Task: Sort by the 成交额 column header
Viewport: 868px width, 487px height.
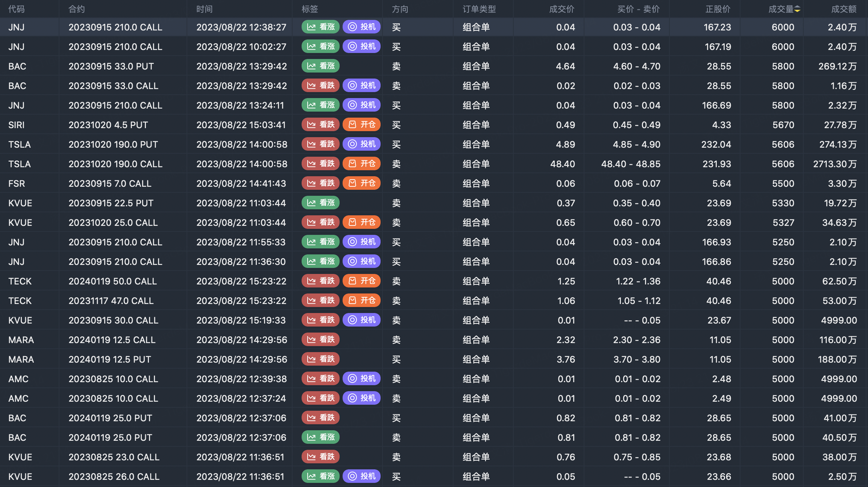Action: 844,9
